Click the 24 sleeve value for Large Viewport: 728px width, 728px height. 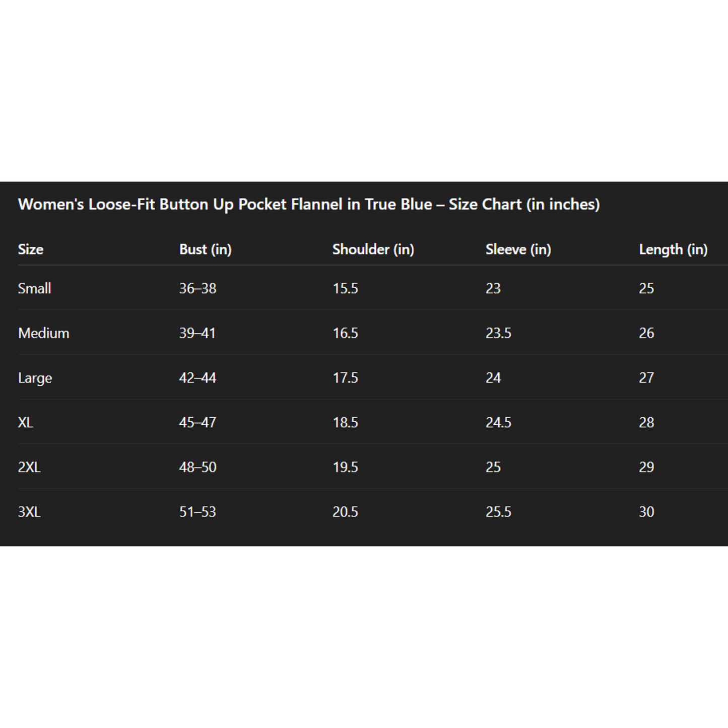click(x=493, y=378)
